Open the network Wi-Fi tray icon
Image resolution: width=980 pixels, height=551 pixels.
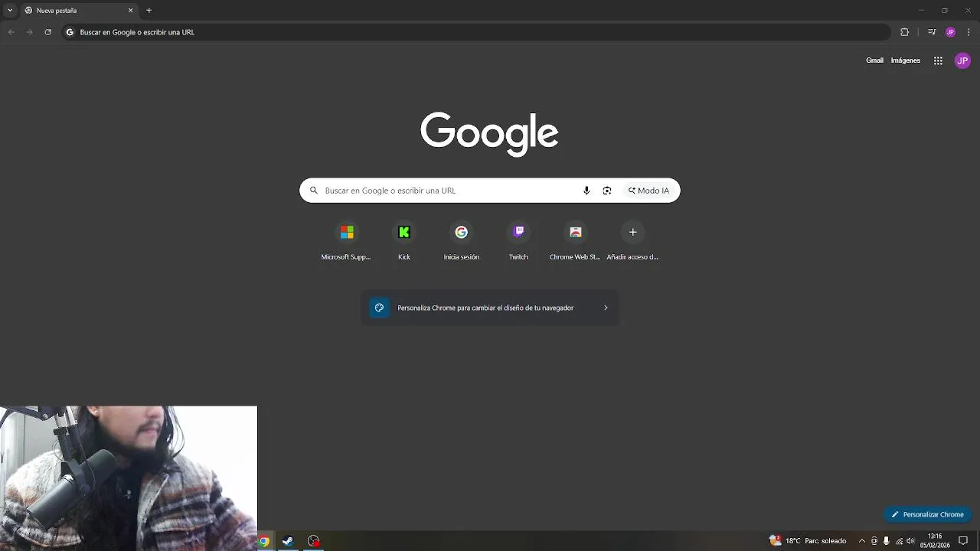(898, 541)
